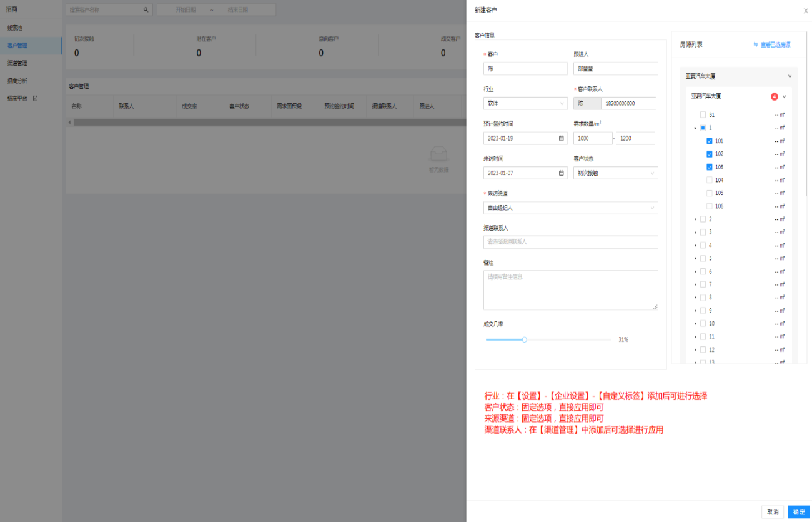Tick the checkbox for floor 5

click(703, 258)
